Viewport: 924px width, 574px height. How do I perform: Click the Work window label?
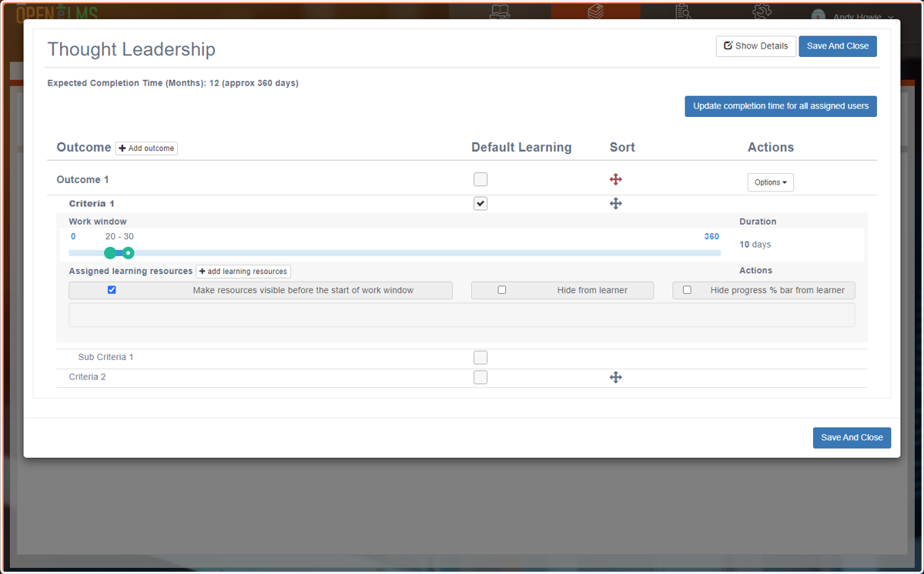98,222
